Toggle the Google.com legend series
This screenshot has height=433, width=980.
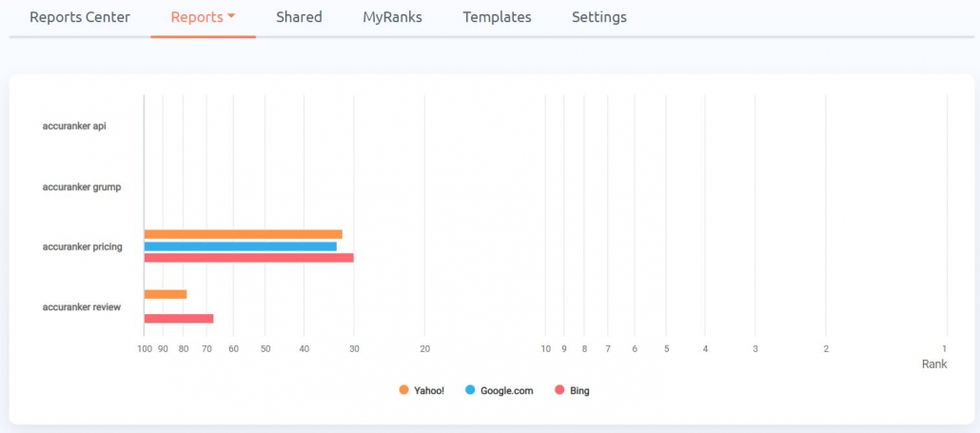click(500, 390)
